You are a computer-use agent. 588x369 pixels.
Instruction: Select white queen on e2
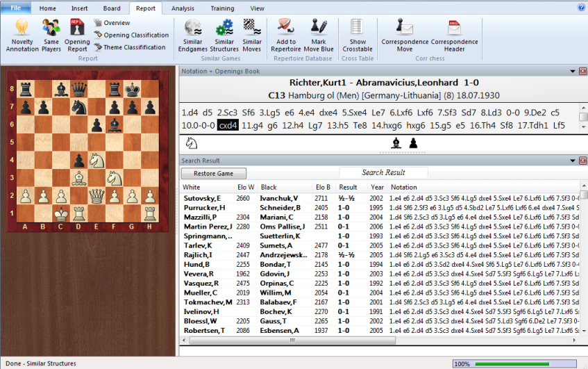[96, 195]
